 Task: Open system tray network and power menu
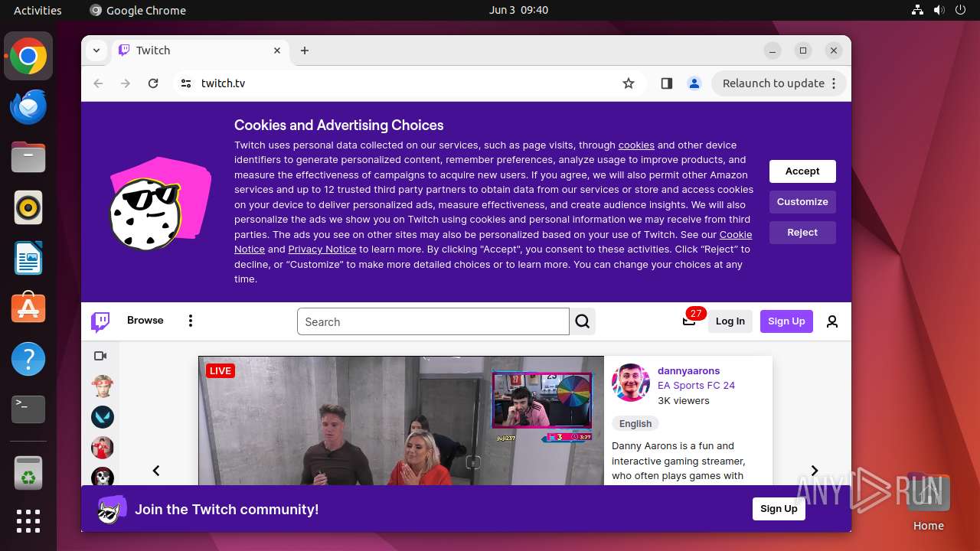tap(939, 10)
